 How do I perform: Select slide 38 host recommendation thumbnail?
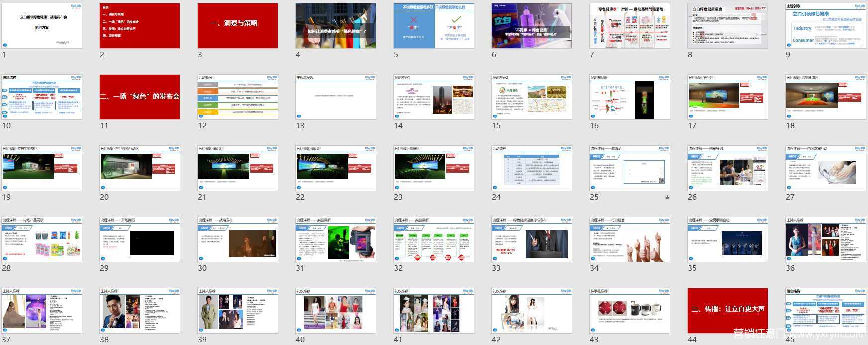pyautogui.click(x=140, y=311)
